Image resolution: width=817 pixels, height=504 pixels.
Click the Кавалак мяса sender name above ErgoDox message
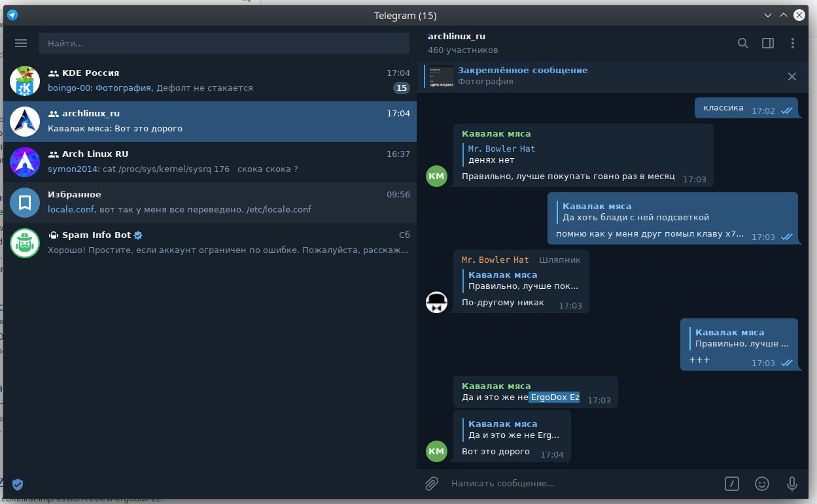(496, 386)
